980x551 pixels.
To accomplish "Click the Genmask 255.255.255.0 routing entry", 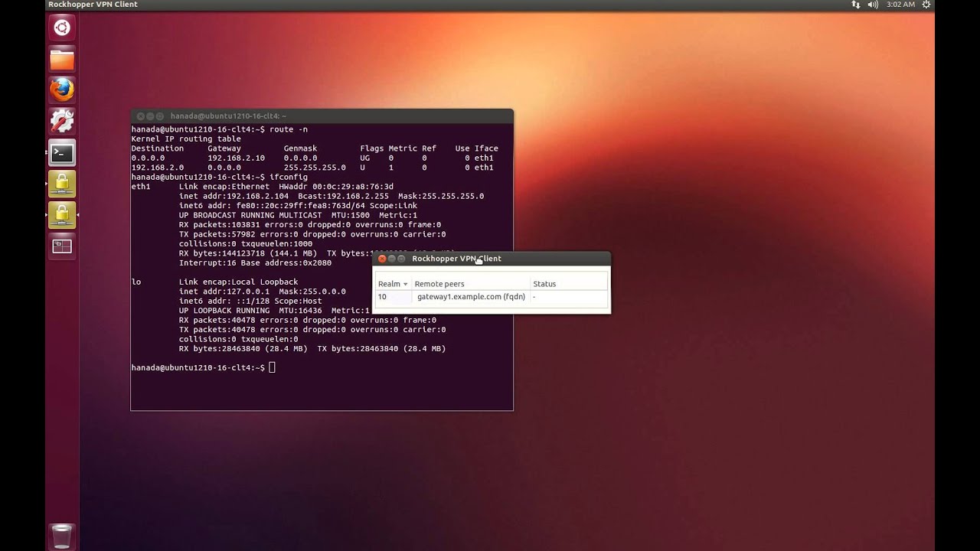I will tap(315, 168).
